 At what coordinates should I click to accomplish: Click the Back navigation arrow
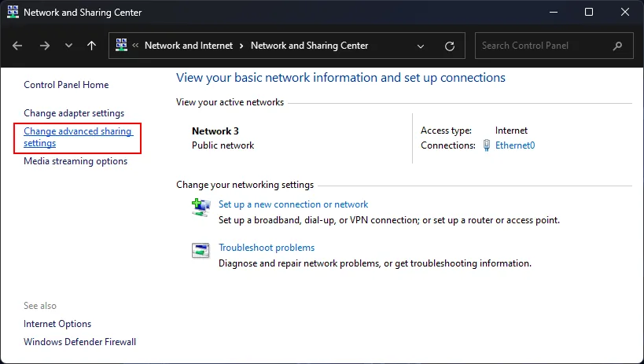[17, 46]
